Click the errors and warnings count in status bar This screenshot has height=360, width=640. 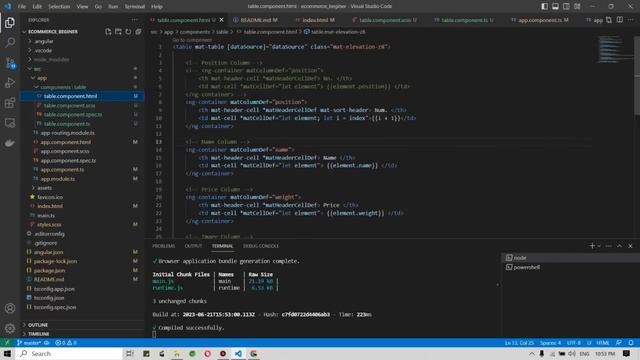click(66, 343)
